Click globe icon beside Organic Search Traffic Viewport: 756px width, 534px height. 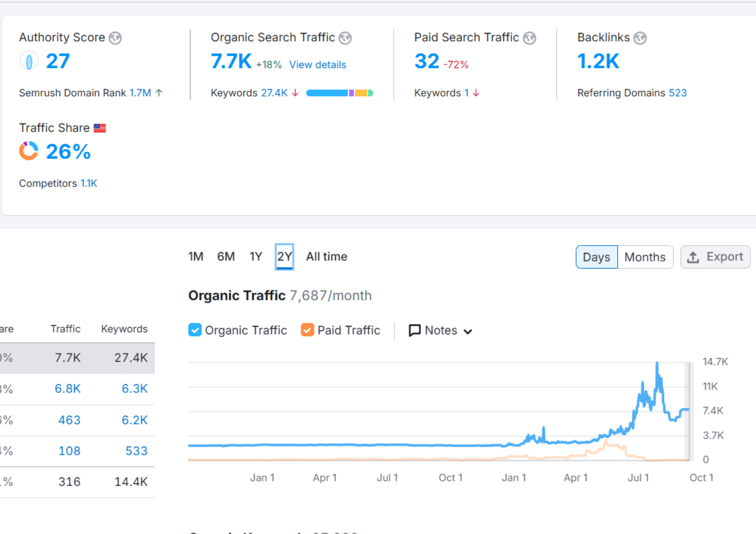click(x=345, y=38)
